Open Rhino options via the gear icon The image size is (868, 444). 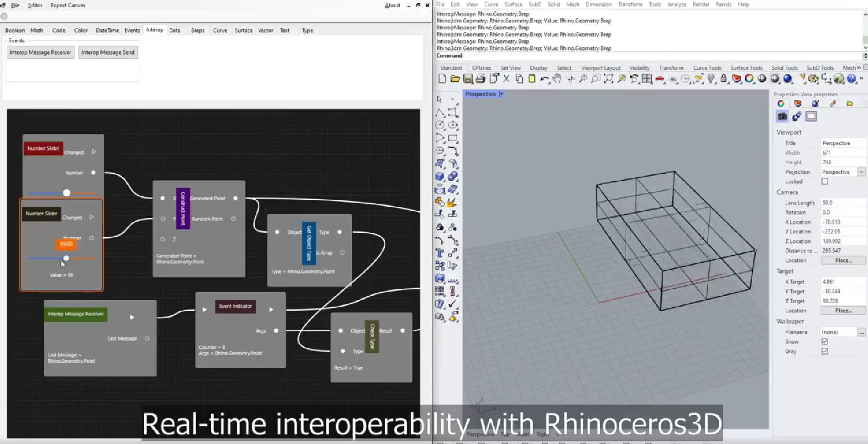pos(813,79)
